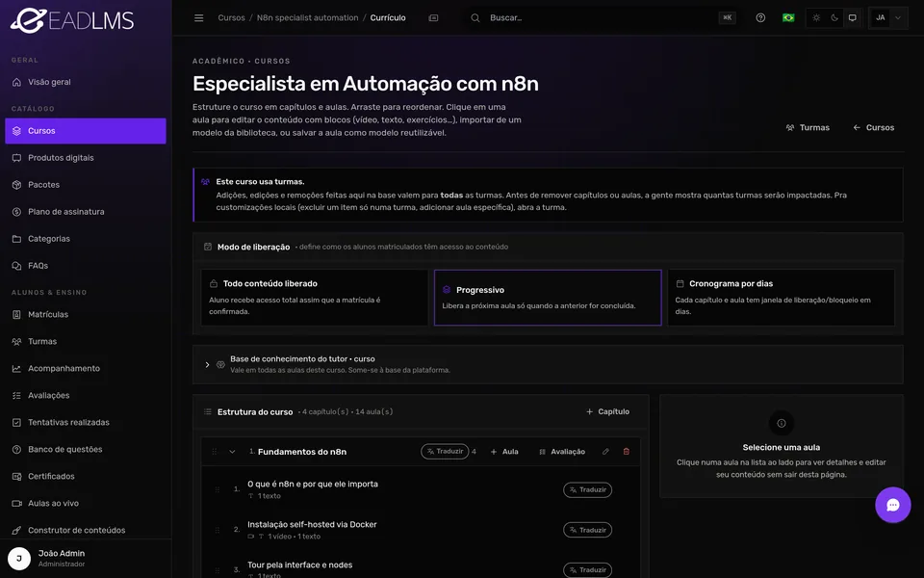Click the Brazil flag language icon

point(788,17)
